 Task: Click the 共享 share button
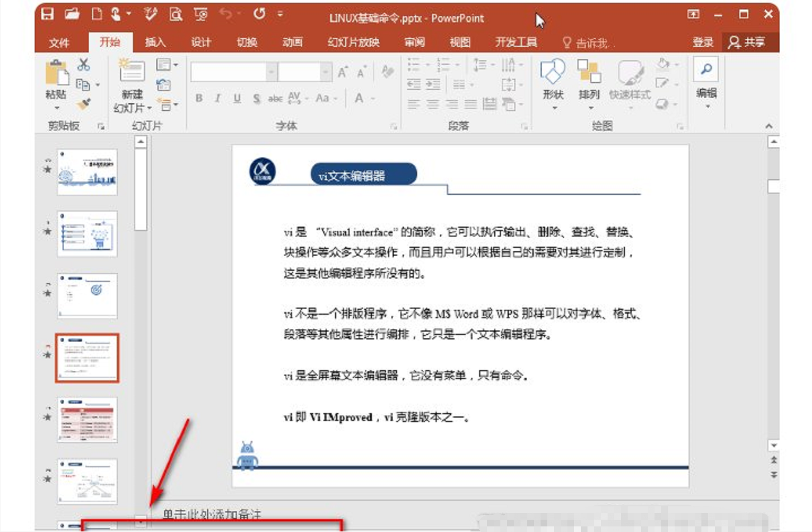(x=747, y=42)
